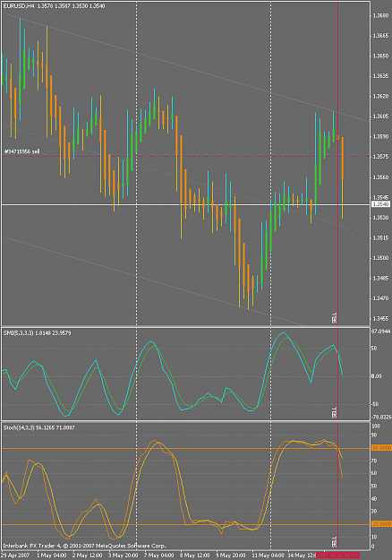Click the 1.3575 price axis label
This screenshot has width=392, height=560.
coord(380,157)
